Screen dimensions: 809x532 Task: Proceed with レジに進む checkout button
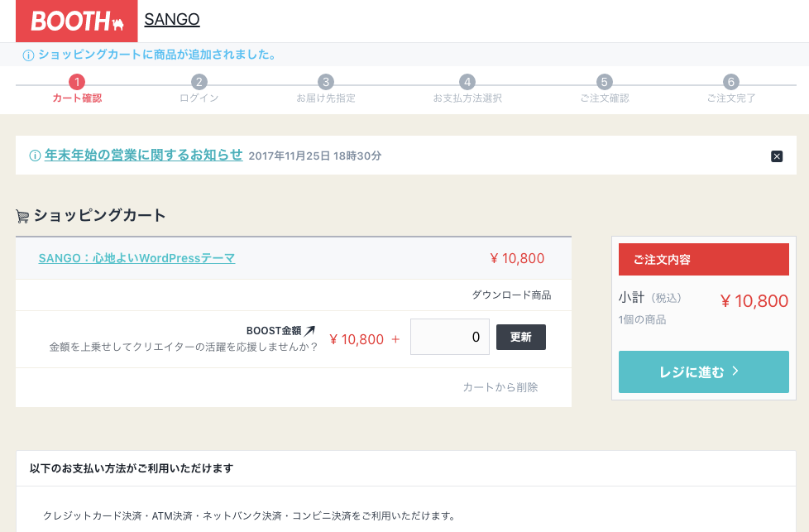point(704,372)
